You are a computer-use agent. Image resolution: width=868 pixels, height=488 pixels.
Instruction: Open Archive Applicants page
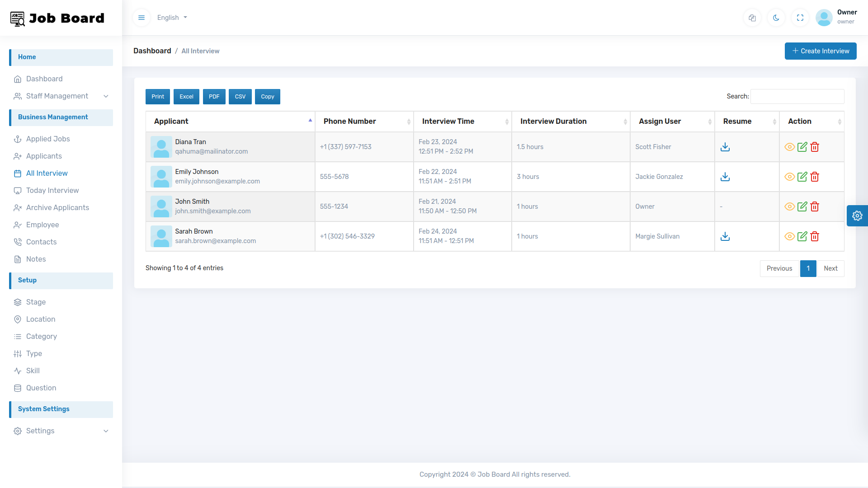point(57,207)
